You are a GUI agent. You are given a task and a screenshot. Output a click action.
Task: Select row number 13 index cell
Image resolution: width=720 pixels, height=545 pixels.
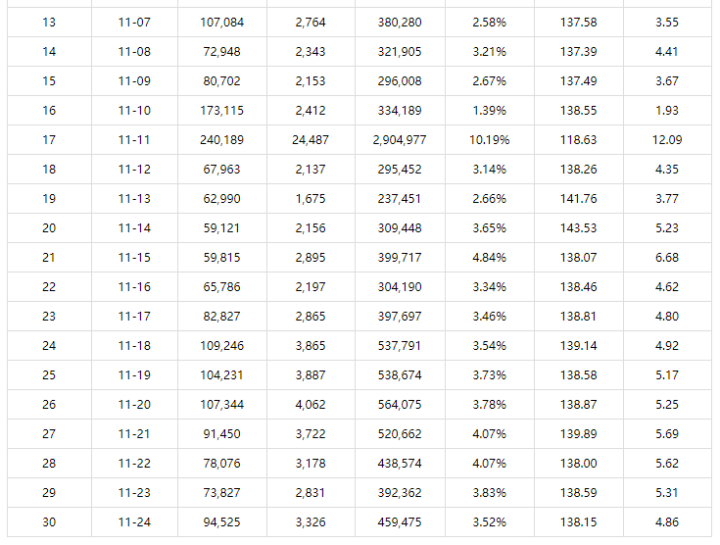coord(49,22)
